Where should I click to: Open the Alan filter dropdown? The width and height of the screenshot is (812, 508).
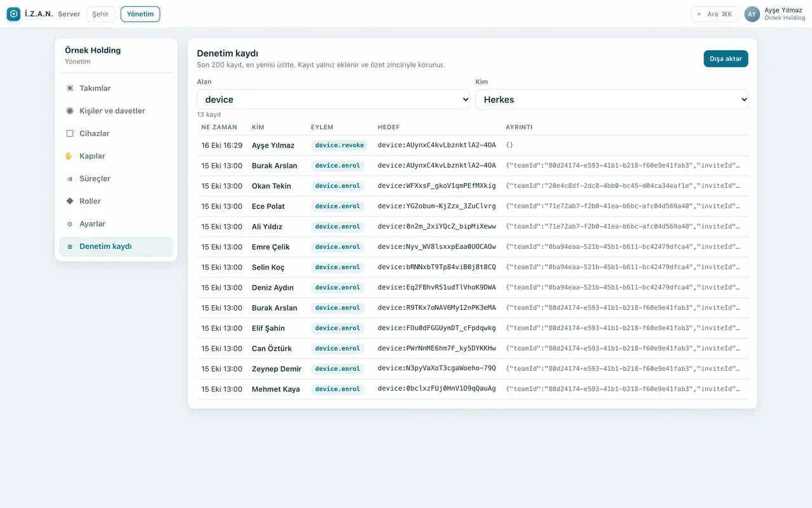[333, 99]
